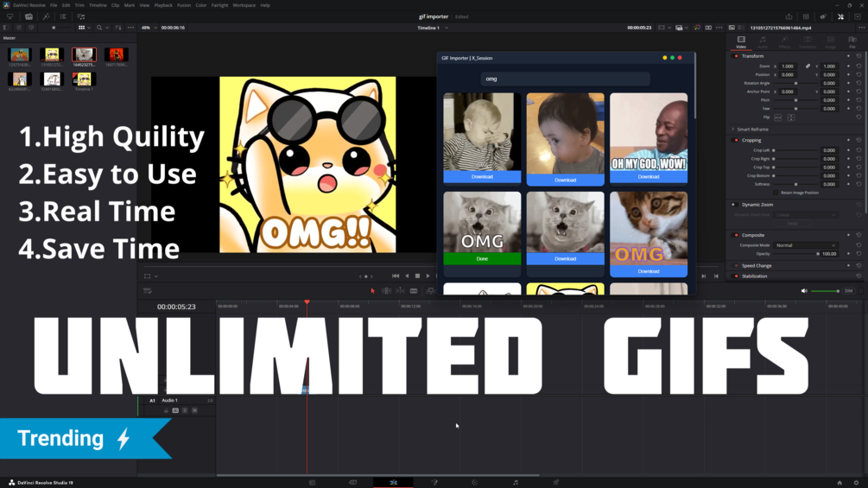Open the audio Mixer icon
Viewport: 868px width, 488px height.
pos(806,16)
